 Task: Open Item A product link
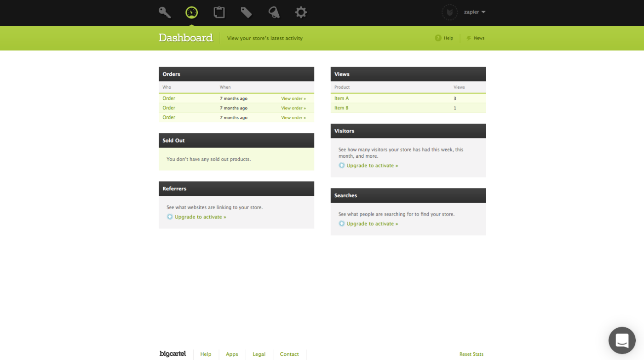pyautogui.click(x=341, y=98)
